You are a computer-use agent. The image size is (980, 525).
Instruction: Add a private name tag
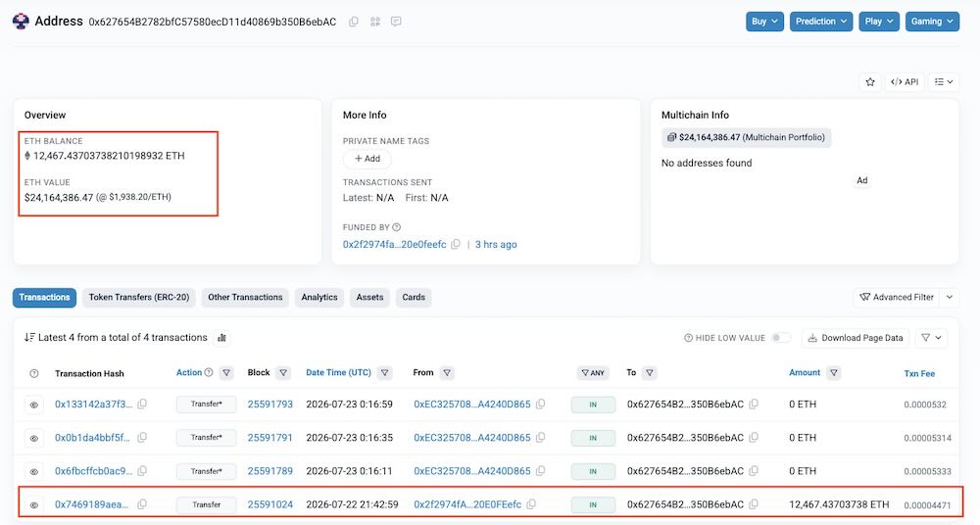click(367, 159)
